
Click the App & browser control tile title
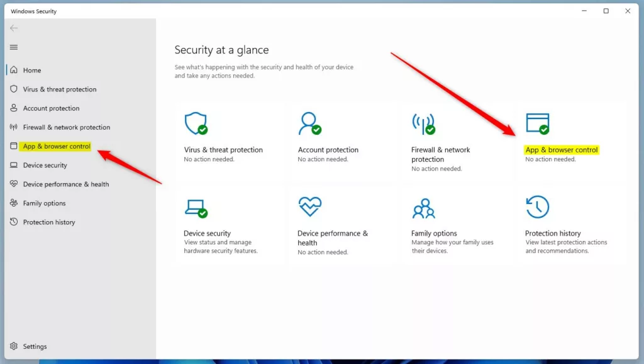coord(562,150)
